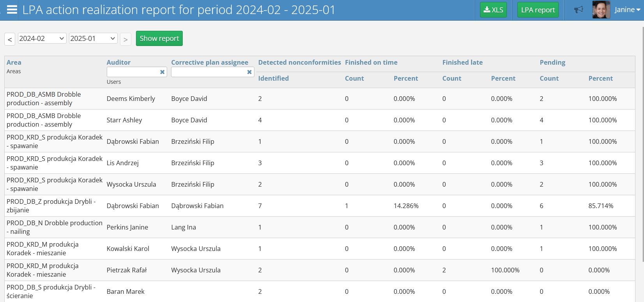Click the megaphone announcements icon
Viewport: 644px width, 302px height.
point(579,10)
